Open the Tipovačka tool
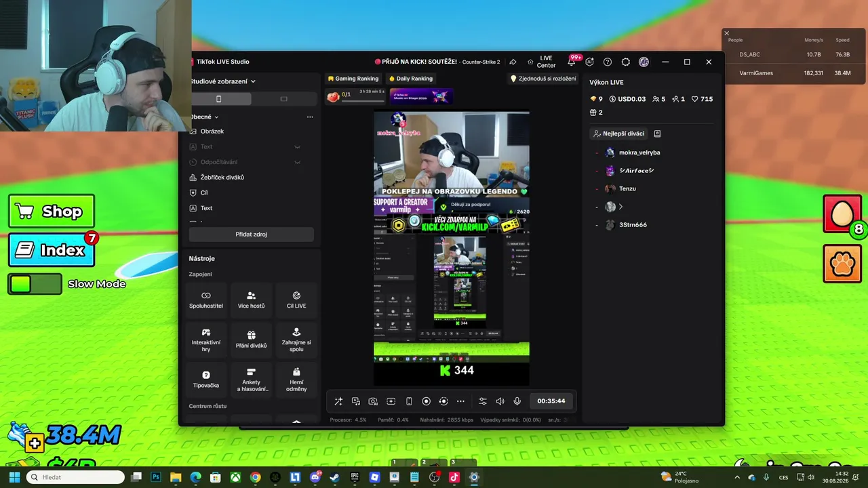The height and width of the screenshot is (488, 868). pyautogui.click(x=206, y=380)
